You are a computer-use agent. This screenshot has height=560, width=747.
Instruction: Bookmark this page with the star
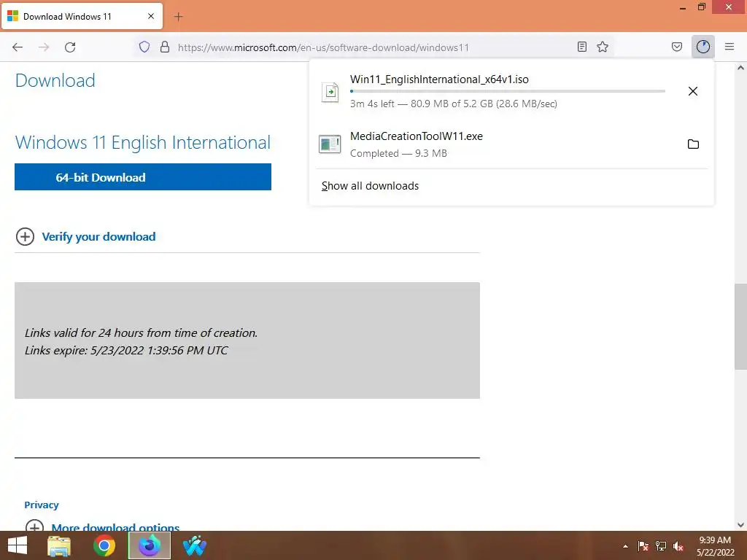click(x=603, y=47)
